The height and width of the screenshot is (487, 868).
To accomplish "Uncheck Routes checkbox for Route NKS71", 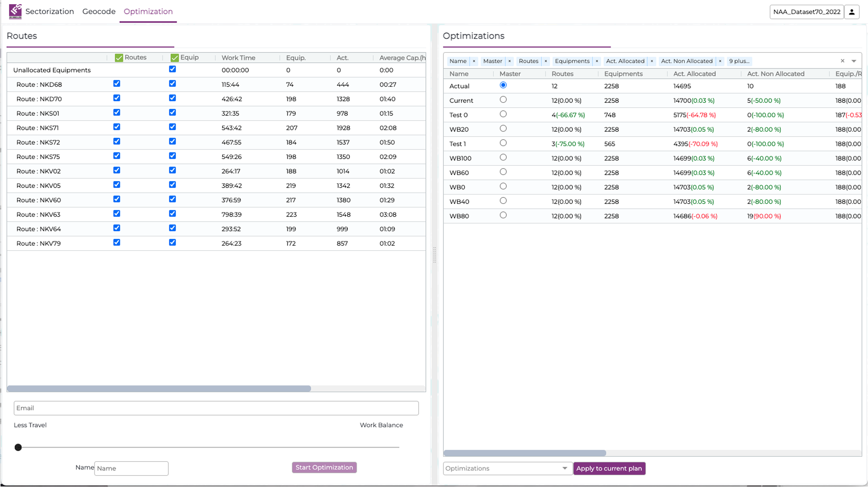I will click(x=117, y=127).
